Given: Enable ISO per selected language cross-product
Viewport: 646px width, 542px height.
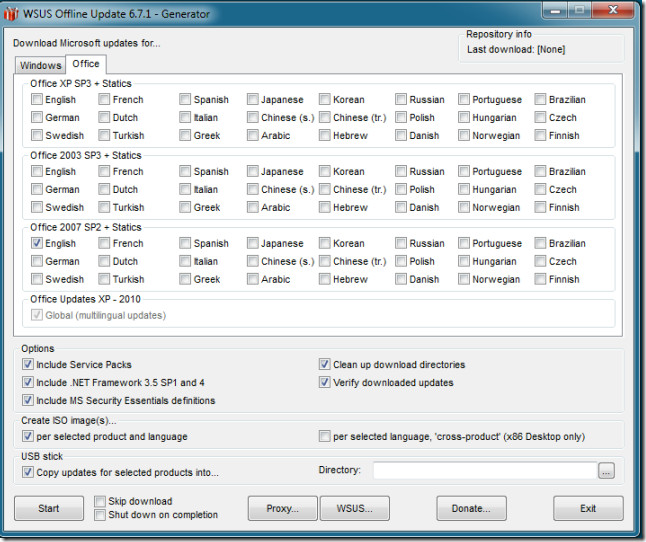Looking at the screenshot, I should click(x=325, y=436).
